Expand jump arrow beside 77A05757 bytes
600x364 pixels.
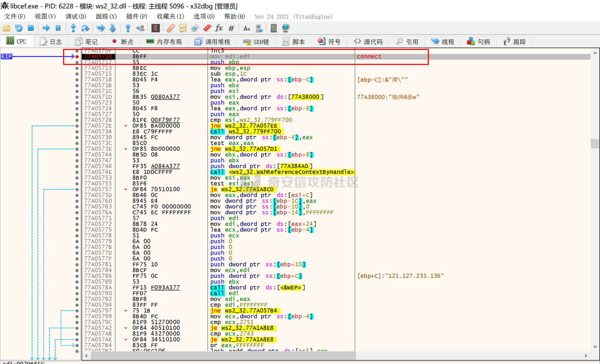click(x=126, y=189)
